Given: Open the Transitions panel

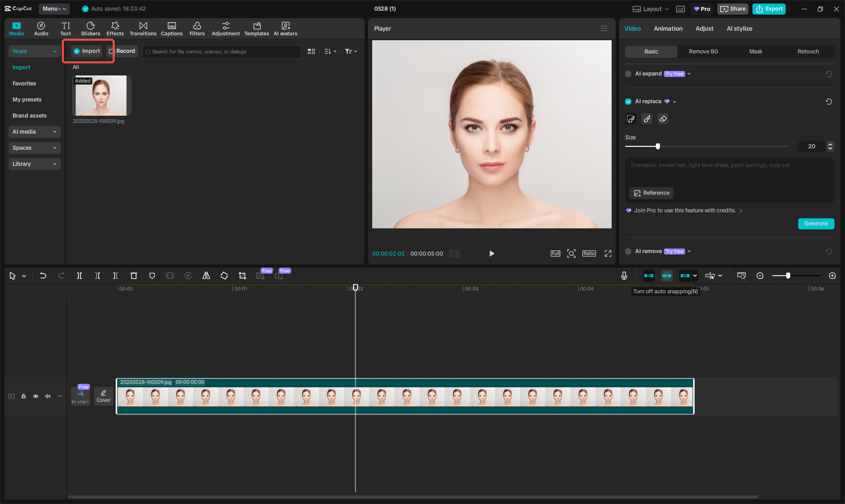Looking at the screenshot, I should click(x=143, y=29).
